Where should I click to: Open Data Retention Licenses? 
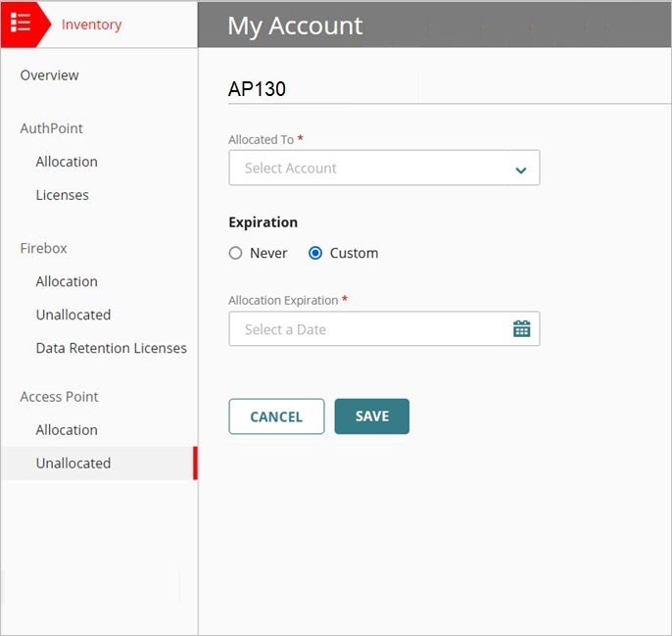pyautogui.click(x=112, y=348)
